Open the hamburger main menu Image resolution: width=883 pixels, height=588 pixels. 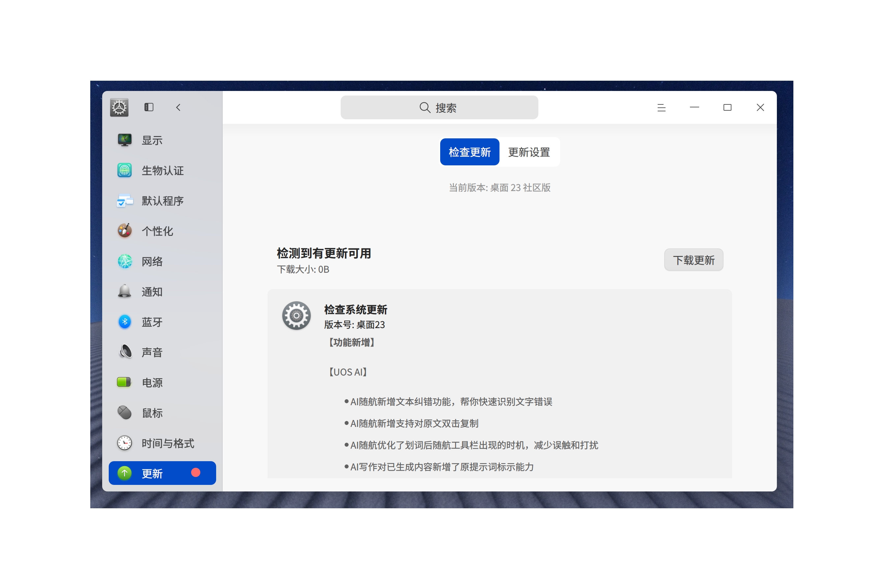(661, 108)
